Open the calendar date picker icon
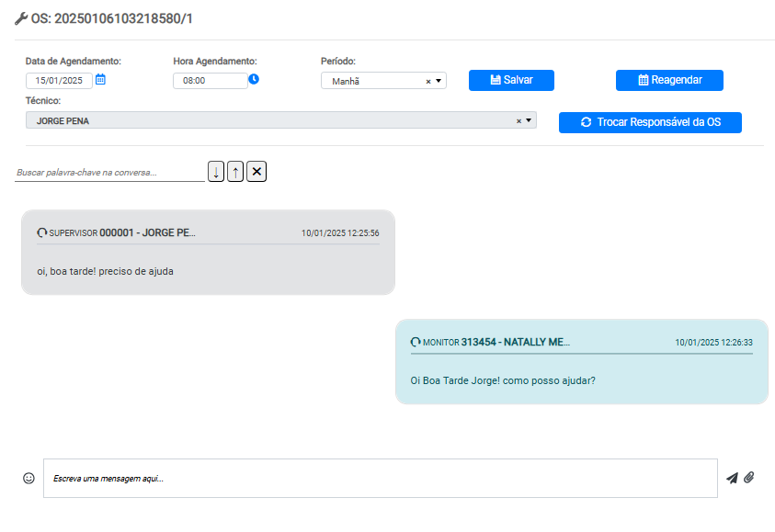 pyautogui.click(x=101, y=80)
